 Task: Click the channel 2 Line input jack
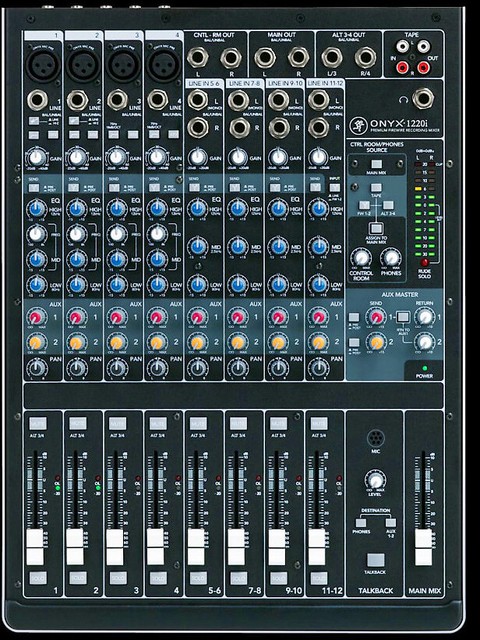[78, 100]
